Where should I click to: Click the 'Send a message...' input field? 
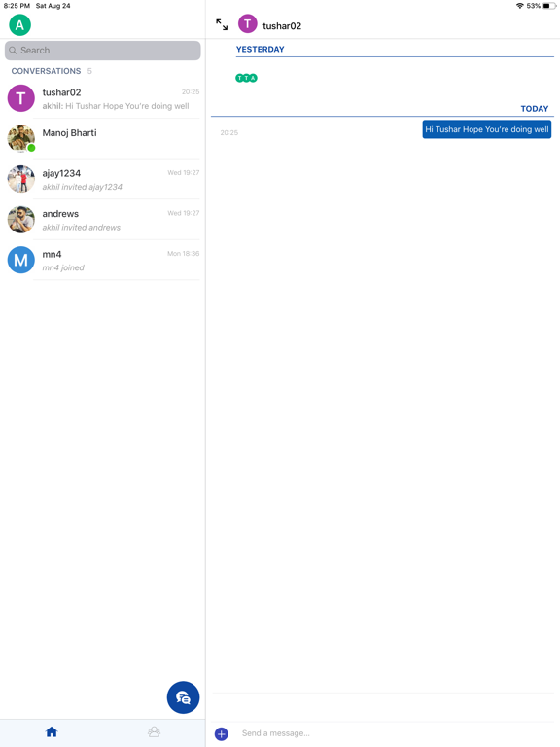(x=396, y=733)
